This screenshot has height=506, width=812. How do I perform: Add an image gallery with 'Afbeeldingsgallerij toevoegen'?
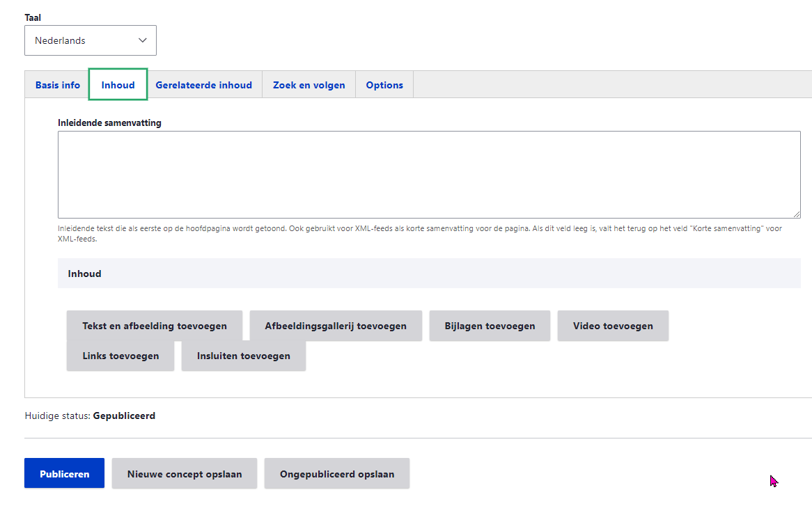click(336, 326)
